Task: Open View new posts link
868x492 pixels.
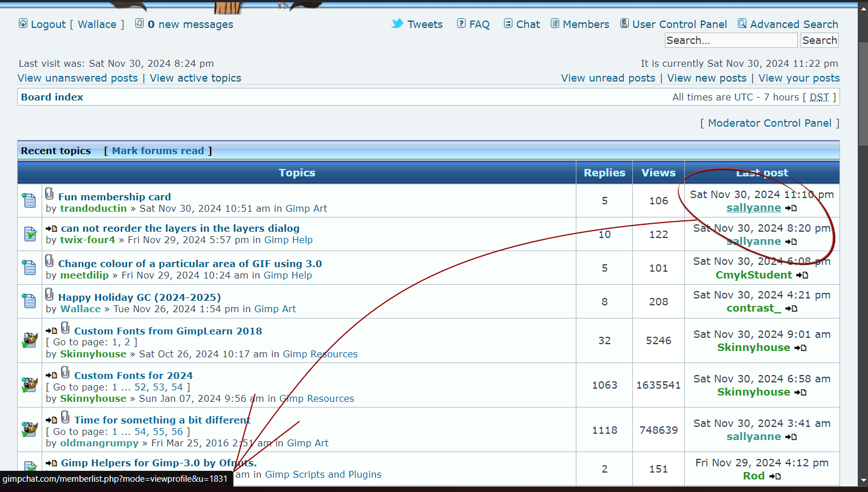Action: (707, 78)
